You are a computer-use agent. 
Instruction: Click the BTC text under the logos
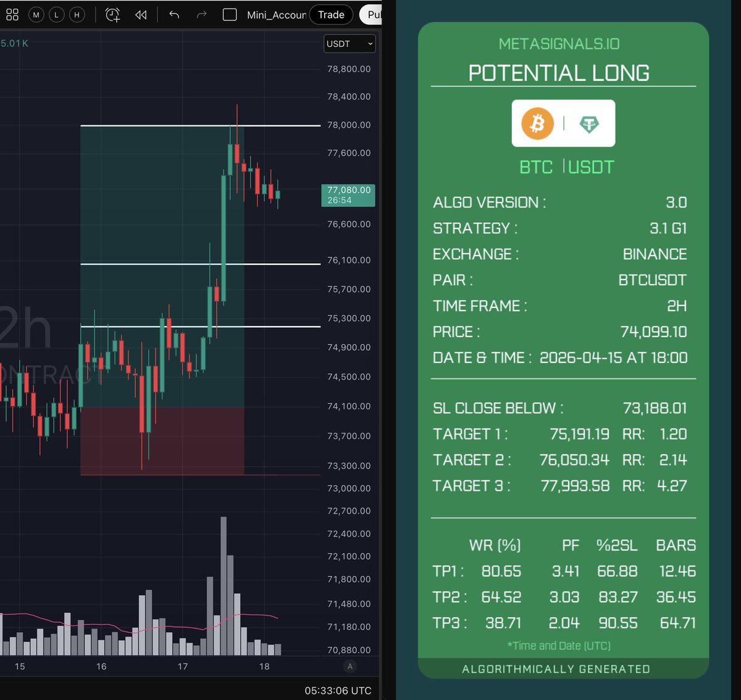[x=536, y=167]
